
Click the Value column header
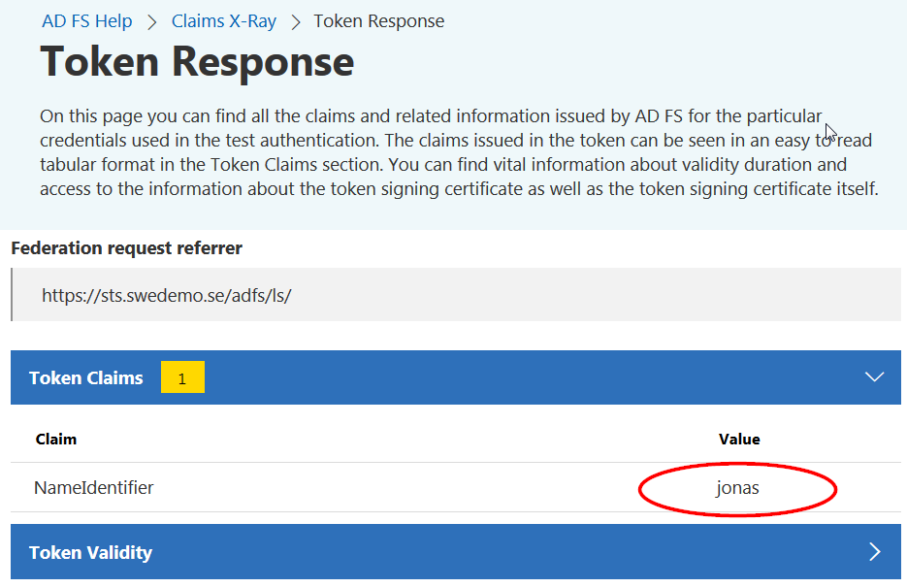(739, 439)
